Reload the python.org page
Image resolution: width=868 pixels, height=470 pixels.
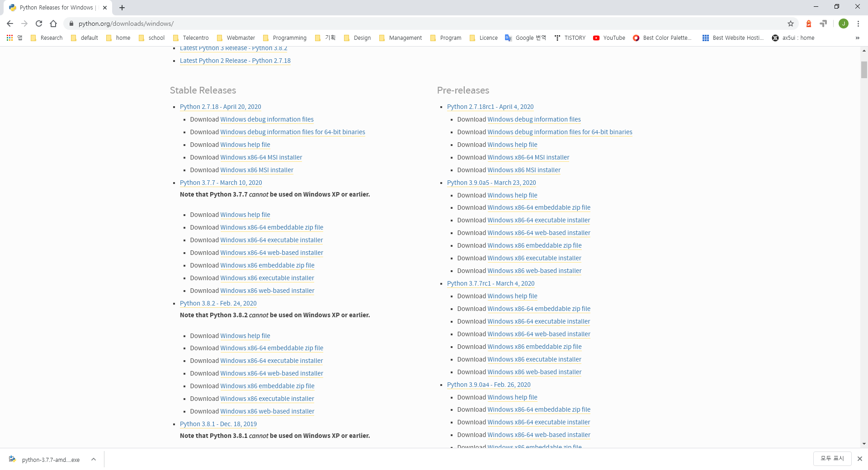pyautogui.click(x=39, y=23)
